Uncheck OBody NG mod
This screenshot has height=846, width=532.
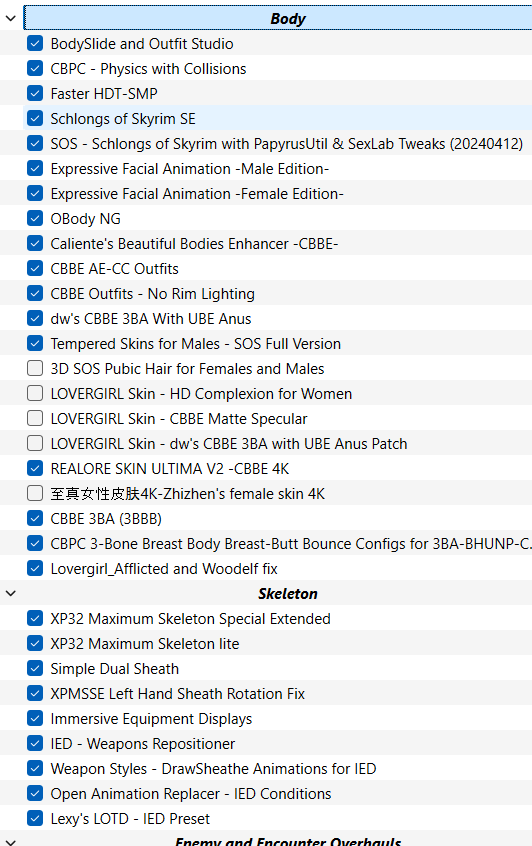[35, 219]
